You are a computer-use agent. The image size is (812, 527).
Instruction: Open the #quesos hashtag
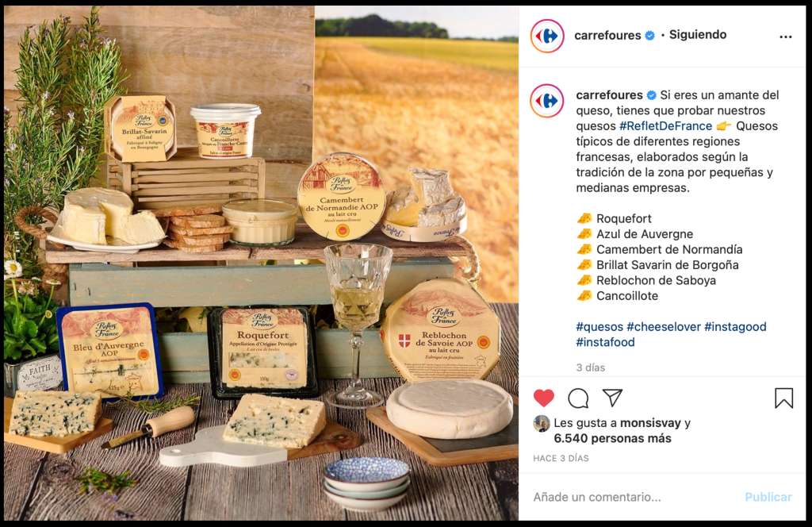pyautogui.click(x=599, y=327)
